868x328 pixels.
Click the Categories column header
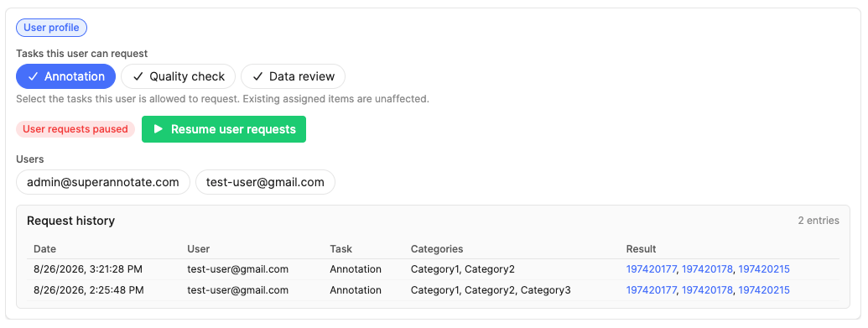coord(437,249)
